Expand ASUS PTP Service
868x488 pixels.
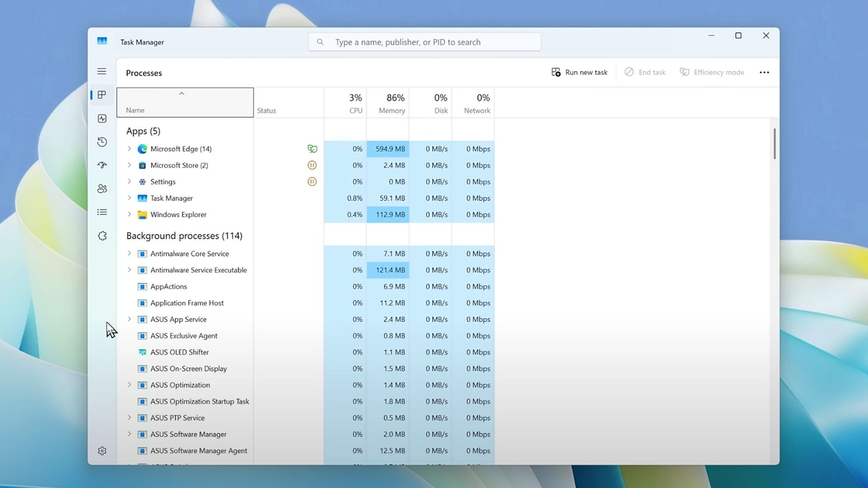tap(129, 418)
